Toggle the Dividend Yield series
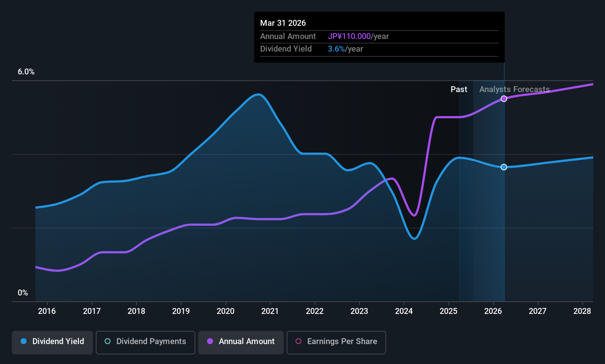Viewport: 605px width, 364px height. 52,342
